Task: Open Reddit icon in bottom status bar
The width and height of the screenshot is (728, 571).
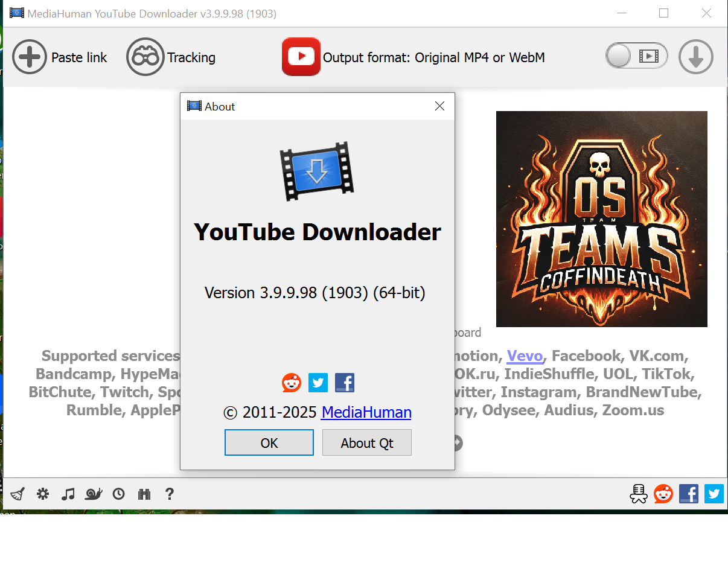Action: (x=663, y=494)
